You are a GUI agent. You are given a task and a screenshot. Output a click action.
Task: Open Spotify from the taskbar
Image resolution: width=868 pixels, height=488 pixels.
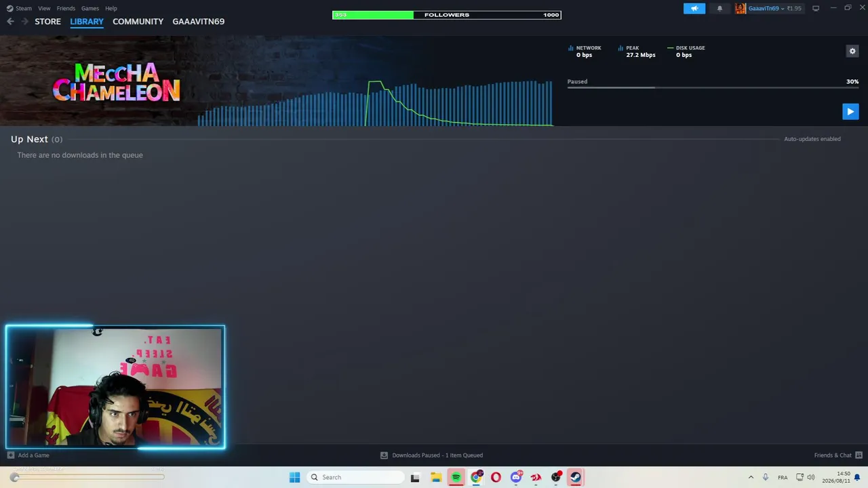click(x=456, y=477)
